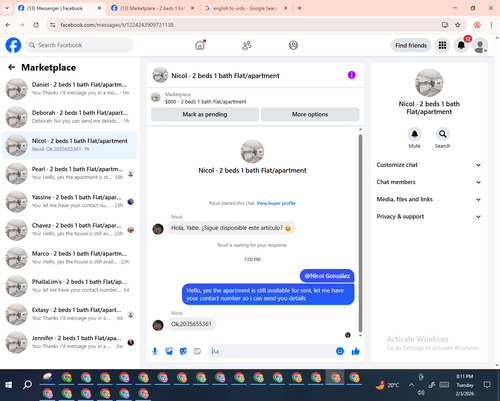Go back in browser history
Image resolution: width=500 pixels, height=401 pixels.
[8, 25]
